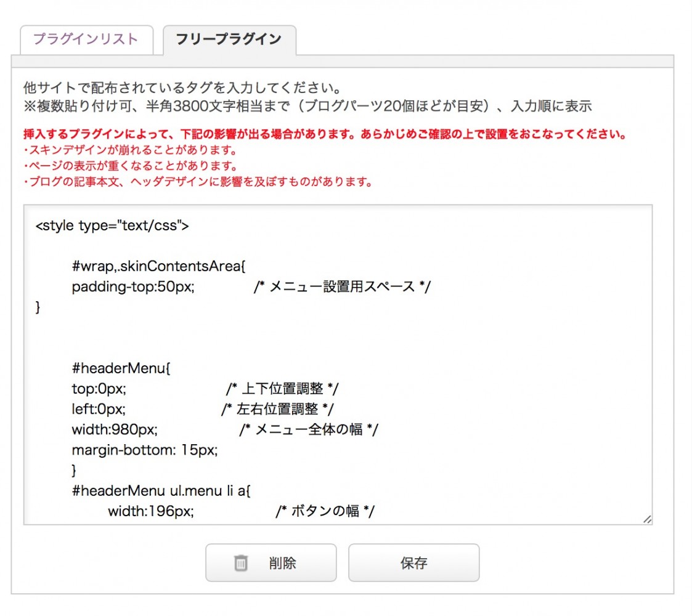
Task: Select the フリープラグイン tab
Action: tap(229, 39)
